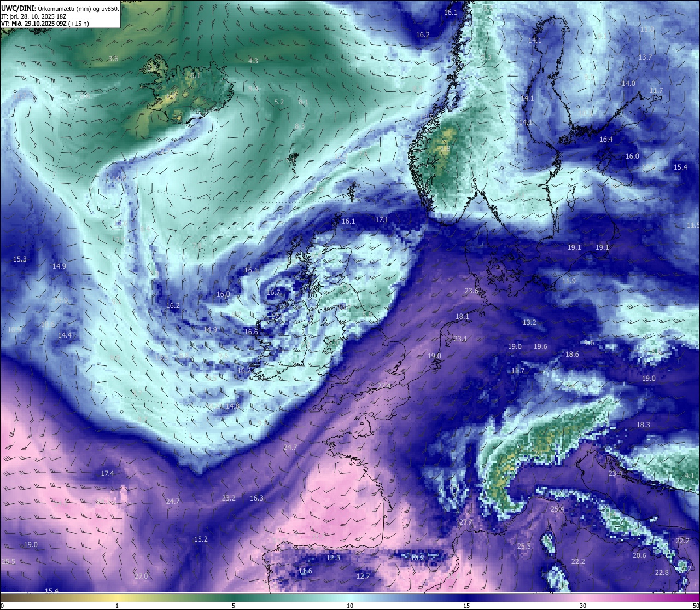The width and height of the screenshot is (700, 610).
Task: Select the 4.3 value label
Action: click(253, 61)
